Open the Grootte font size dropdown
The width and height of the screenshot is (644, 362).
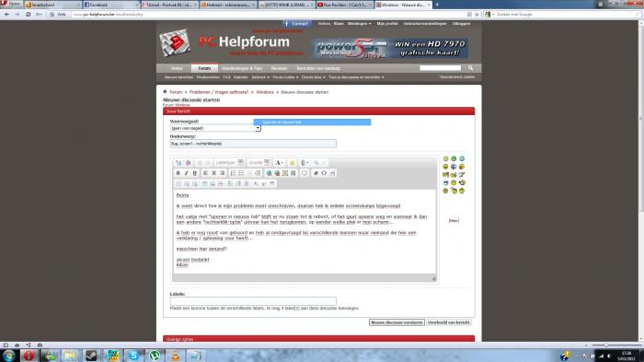pos(259,163)
